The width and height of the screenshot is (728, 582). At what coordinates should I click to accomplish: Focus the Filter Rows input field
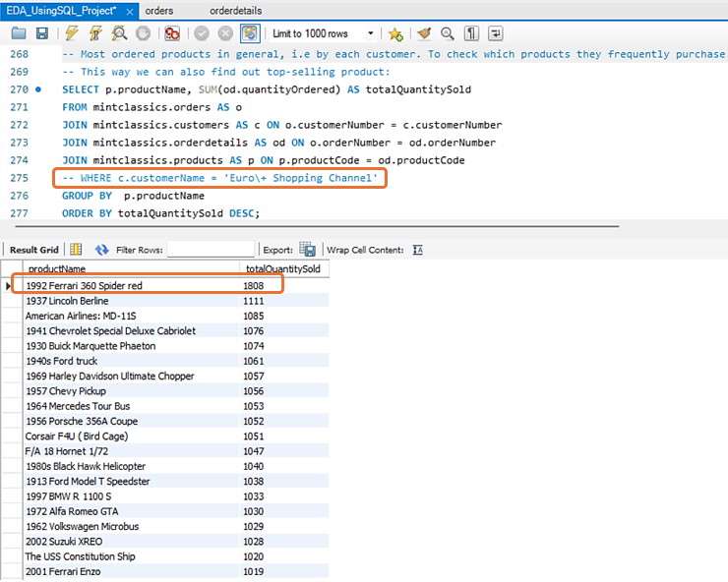tap(211, 250)
